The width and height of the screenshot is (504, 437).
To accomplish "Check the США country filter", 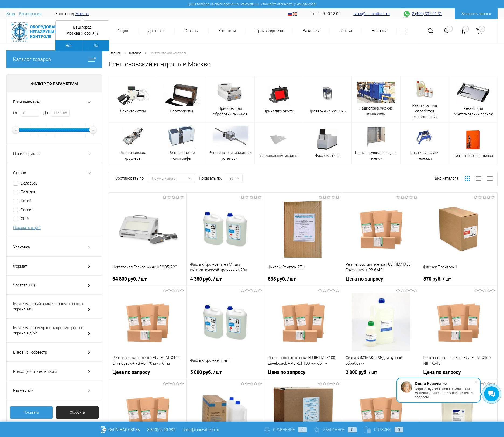I will 16,219.
